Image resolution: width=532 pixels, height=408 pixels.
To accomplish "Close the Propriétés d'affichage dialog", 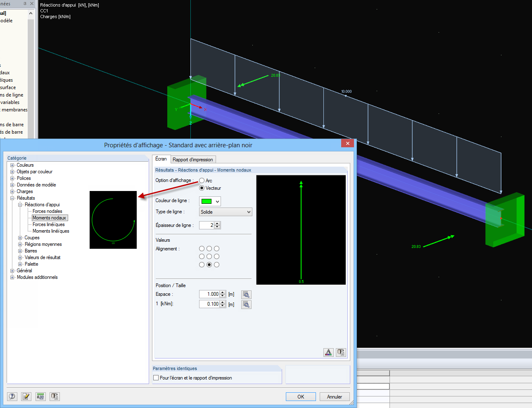I will [x=347, y=143].
